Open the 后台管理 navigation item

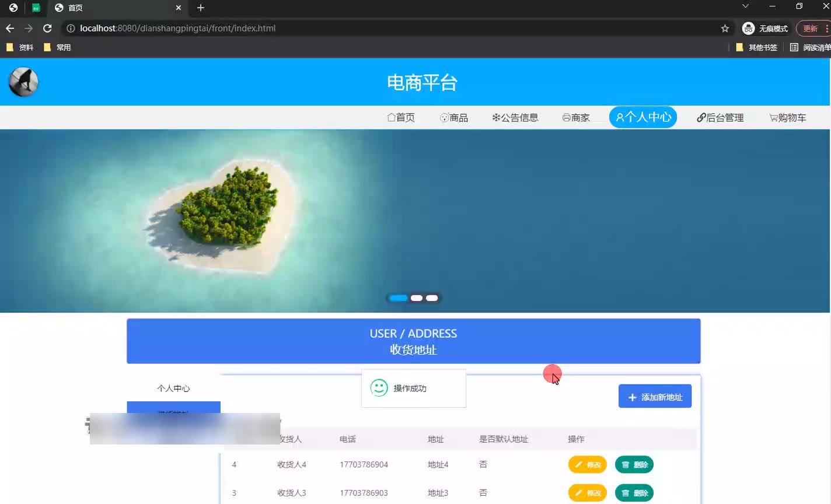tap(720, 117)
